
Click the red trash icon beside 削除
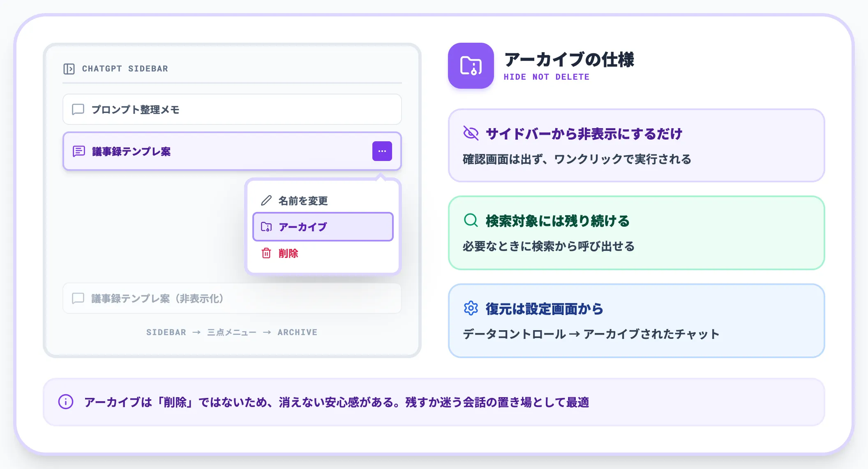click(x=266, y=253)
